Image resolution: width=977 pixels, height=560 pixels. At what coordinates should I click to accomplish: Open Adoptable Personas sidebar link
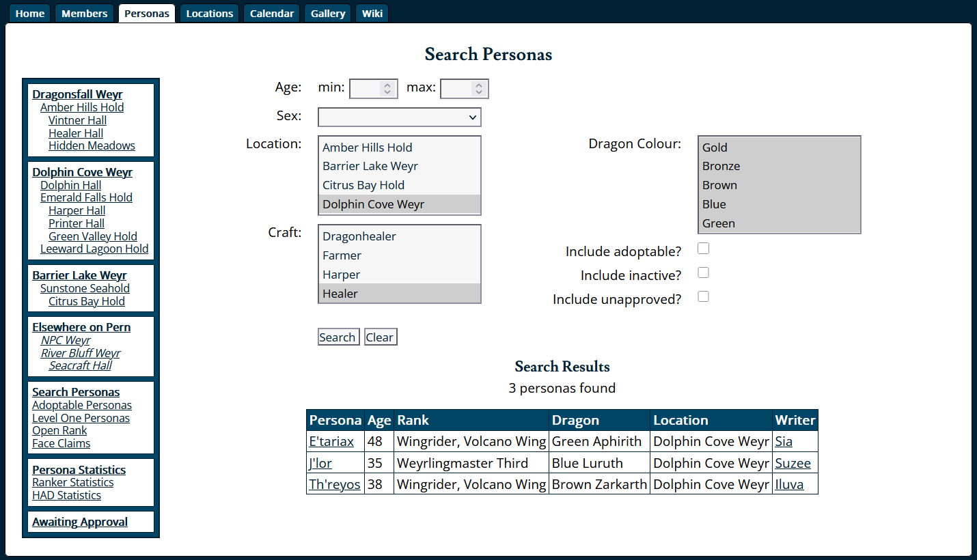(x=82, y=405)
